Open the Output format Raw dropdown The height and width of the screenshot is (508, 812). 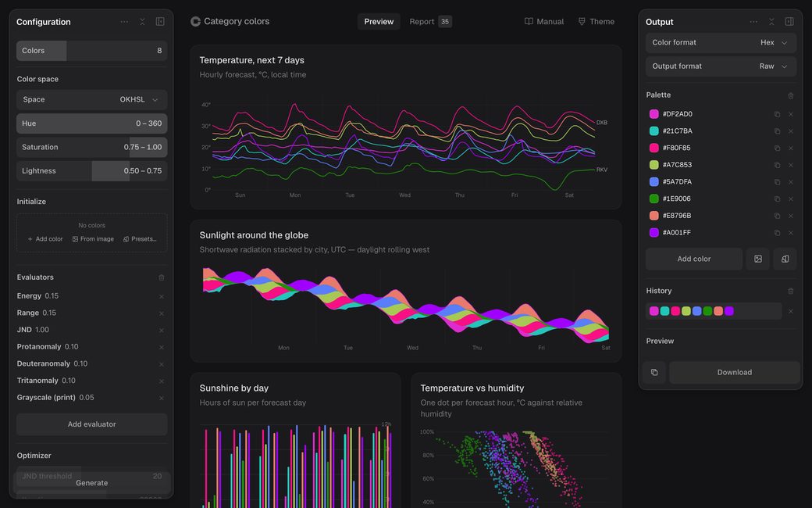(721, 66)
